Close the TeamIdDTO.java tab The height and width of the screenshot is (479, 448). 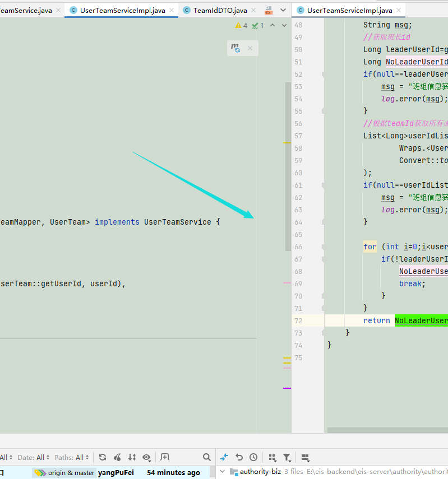tap(253, 11)
